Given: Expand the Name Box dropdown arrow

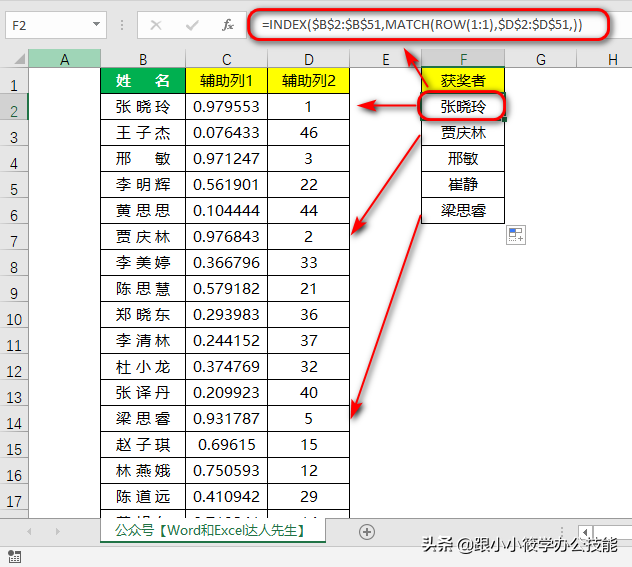Looking at the screenshot, I should (96, 25).
